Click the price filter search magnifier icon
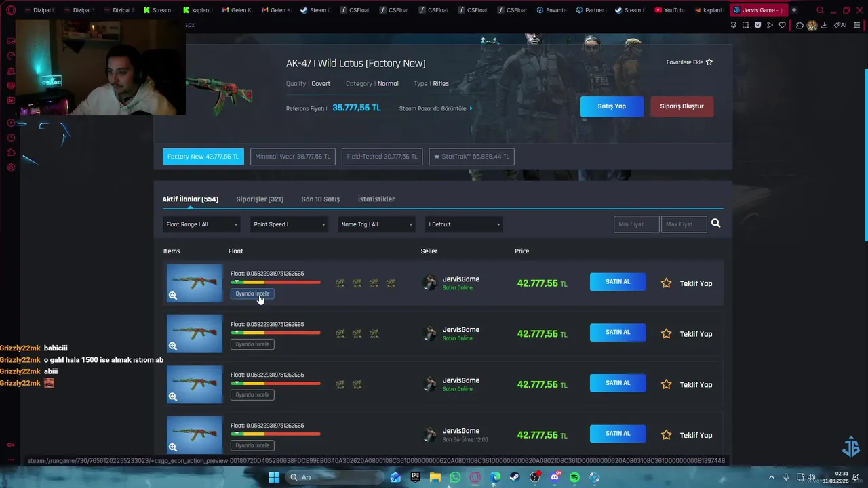868x488 pixels. pos(715,224)
